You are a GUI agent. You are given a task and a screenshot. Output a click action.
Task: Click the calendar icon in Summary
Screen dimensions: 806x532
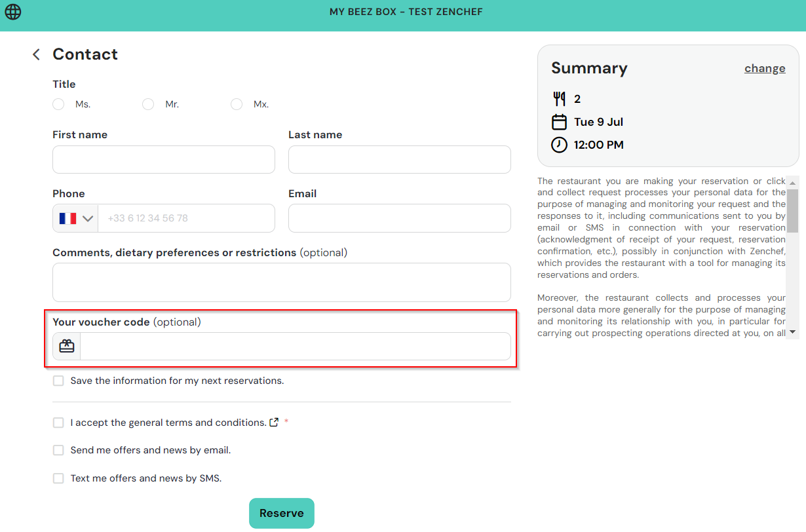pyautogui.click(x=559, y=122)
